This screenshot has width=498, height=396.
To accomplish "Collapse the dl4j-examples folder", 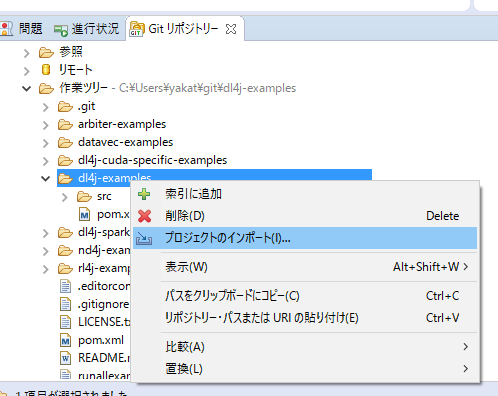I will [46, 179].
